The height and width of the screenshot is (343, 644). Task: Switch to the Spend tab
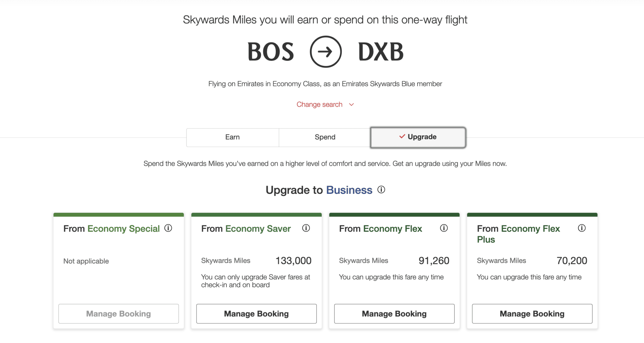(325, 137)
